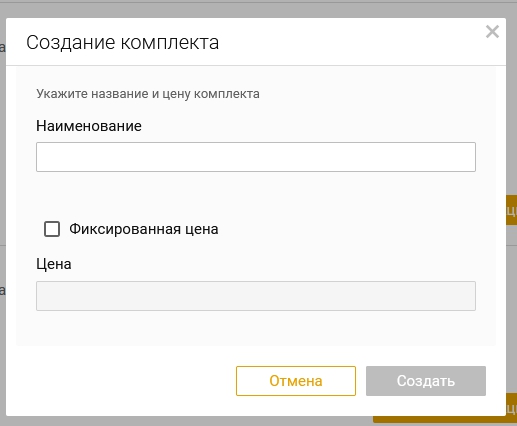Click the blank space between Наименование field and checkbox
The height and width of the screenshot is (426, 517).
pyautogui.click(x=256, y=195)
